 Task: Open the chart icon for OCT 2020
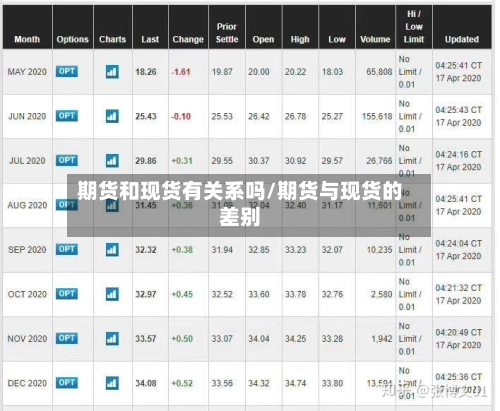point(112,294)
